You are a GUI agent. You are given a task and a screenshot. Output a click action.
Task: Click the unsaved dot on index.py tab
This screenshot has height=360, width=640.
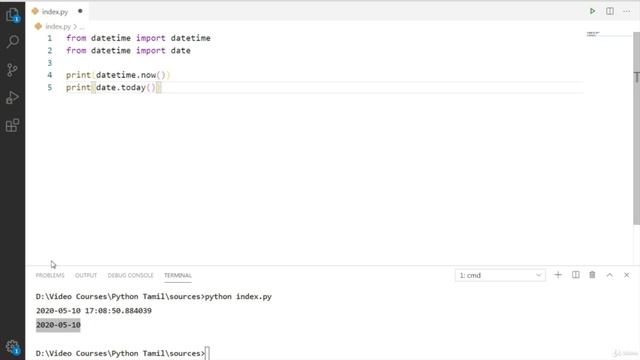click(x=80, y=11)
